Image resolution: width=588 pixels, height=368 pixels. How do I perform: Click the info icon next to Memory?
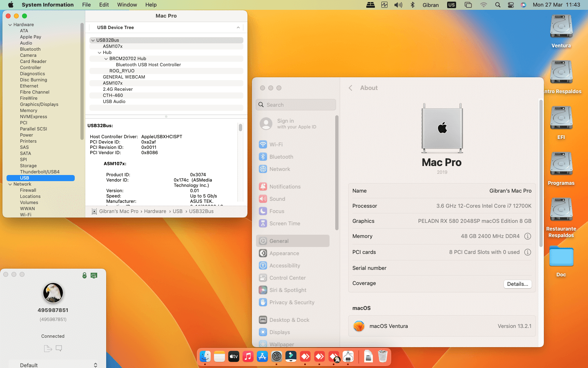pos(528,236)
